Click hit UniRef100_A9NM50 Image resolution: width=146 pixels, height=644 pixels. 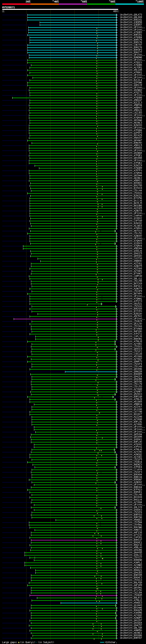pyautogui.click(x=131, y=630)
